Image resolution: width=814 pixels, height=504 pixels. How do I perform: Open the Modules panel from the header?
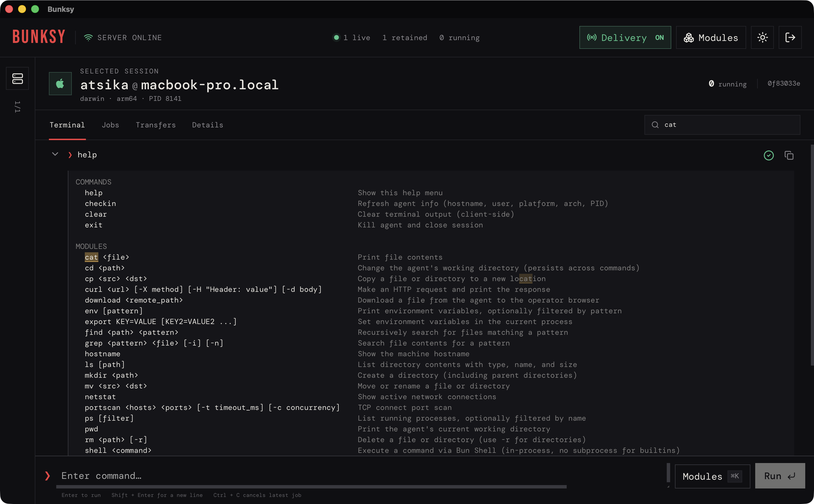tap(711, 37)
